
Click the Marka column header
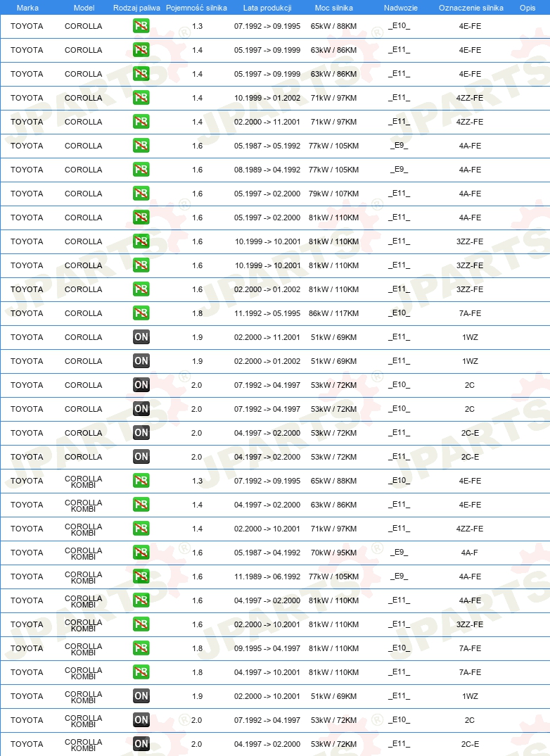click(x=27, y=8)
